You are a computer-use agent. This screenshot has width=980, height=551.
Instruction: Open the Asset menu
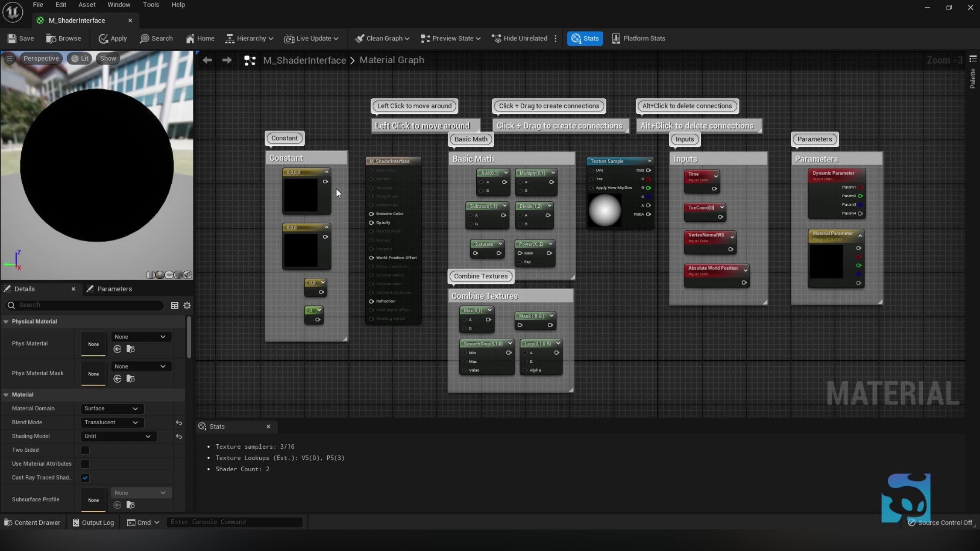tap(87, 5)
